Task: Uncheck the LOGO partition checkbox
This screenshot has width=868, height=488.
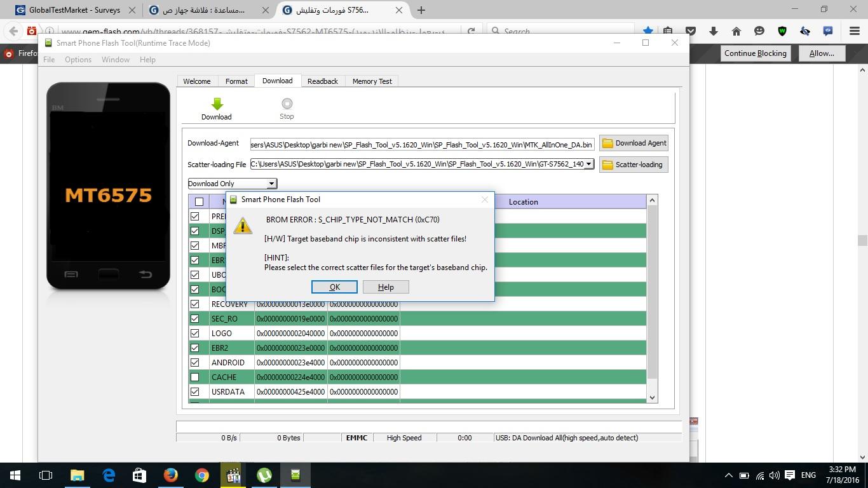Action: coord(195,334)
